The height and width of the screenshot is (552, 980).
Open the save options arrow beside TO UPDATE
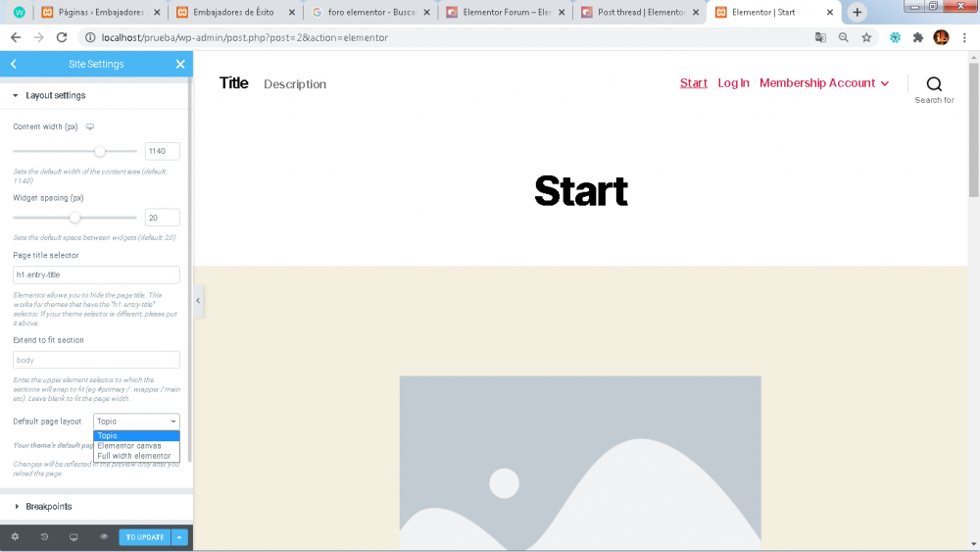179,537
